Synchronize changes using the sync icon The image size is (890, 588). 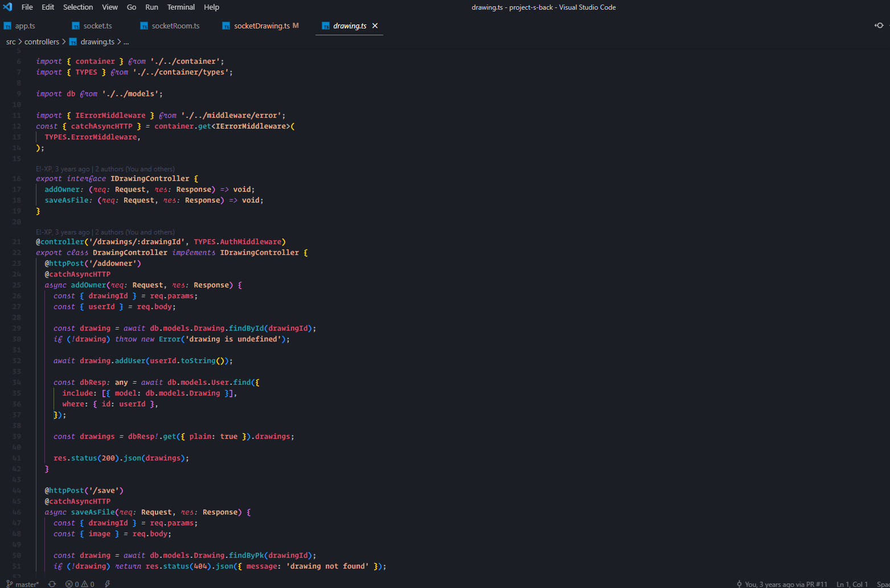coord(52,584)
